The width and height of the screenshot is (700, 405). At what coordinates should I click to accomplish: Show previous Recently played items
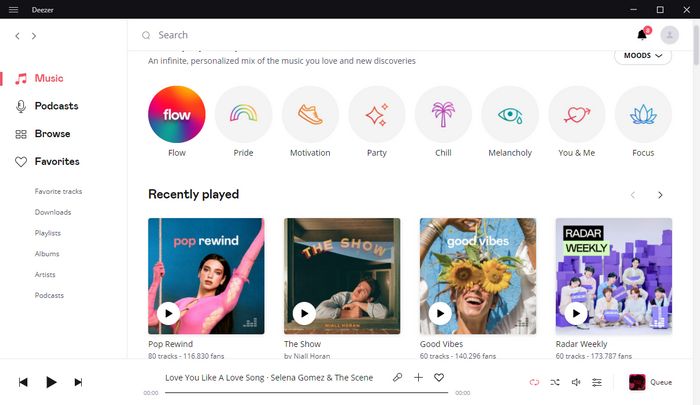633,195
